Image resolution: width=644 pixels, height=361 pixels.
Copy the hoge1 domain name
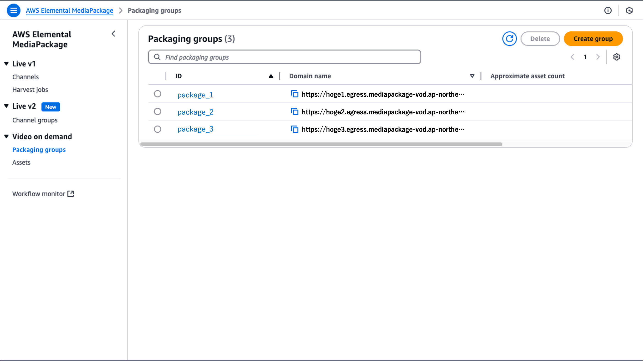coord(295,94)
